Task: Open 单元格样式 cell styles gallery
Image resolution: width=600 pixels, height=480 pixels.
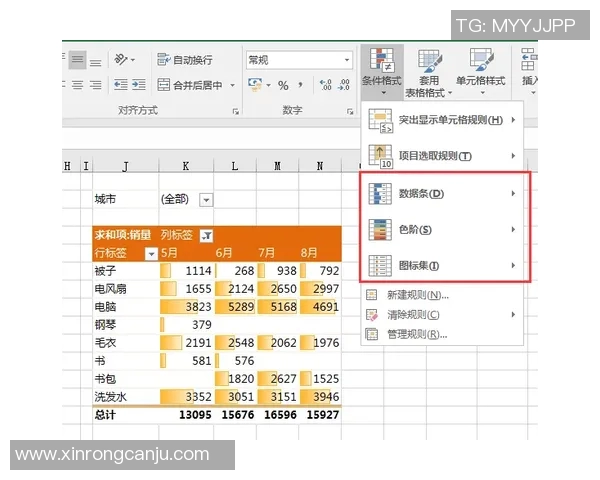Action: click(x=481, y=72)
